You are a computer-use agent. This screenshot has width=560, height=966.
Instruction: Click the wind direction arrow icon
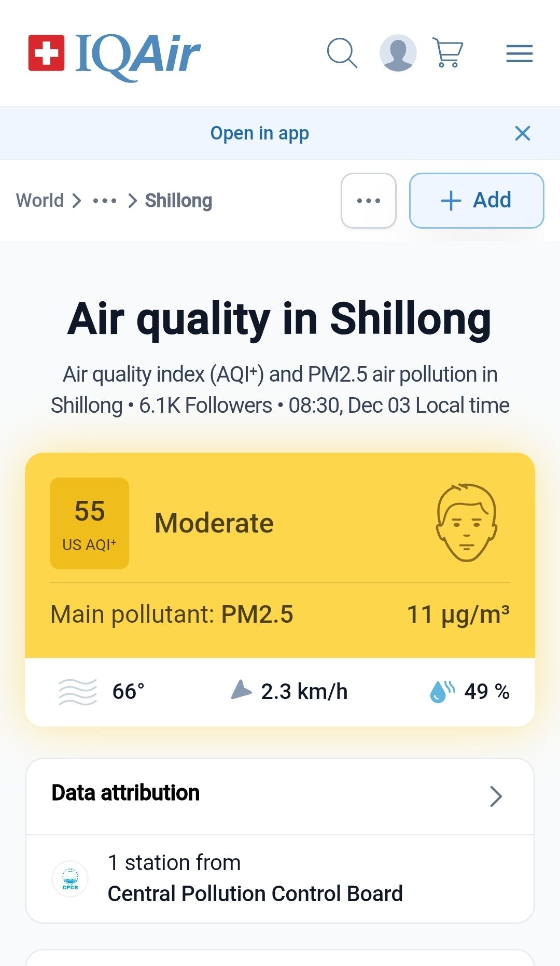[241, 691]
